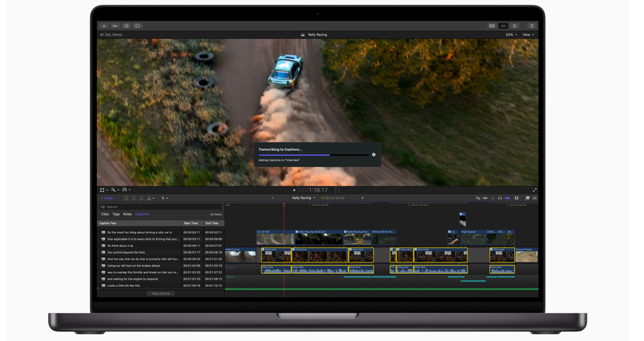Open the Keyword Editor key icon
The height and width of the screenshot is (341, 644).
pos(115,26)
